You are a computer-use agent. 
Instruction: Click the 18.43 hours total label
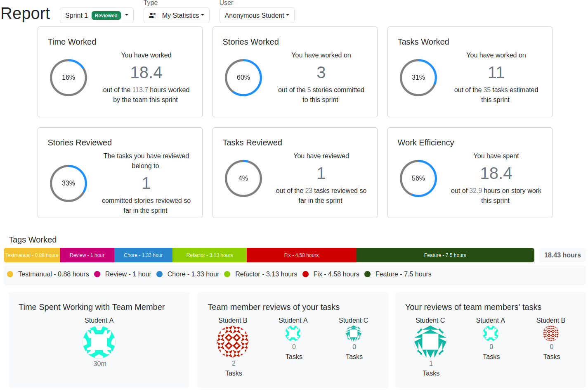pyautogui.click(x=562, y=255)
